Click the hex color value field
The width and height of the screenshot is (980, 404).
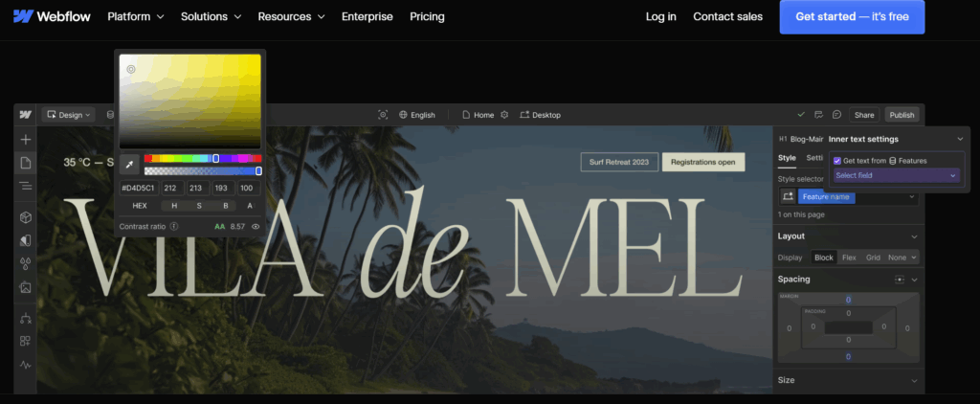[x=139, y=189]
